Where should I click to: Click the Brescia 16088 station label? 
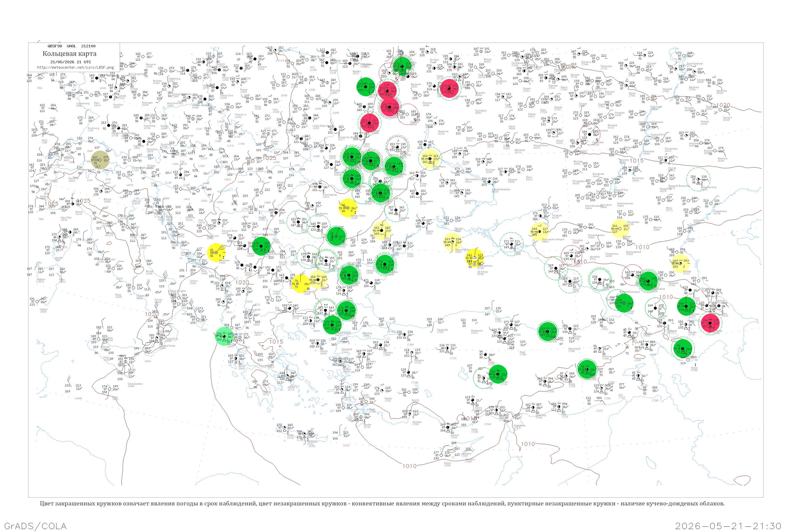[107, 201]
